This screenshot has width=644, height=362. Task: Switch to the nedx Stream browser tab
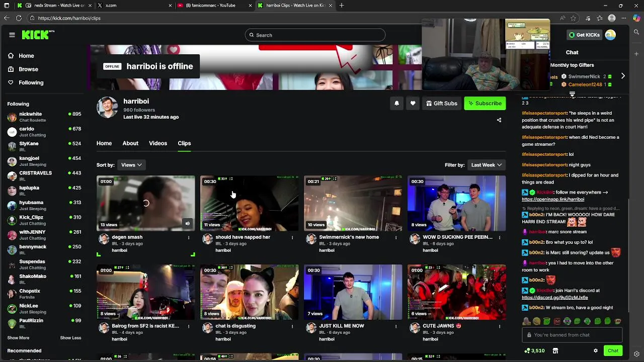pos(54,6)
